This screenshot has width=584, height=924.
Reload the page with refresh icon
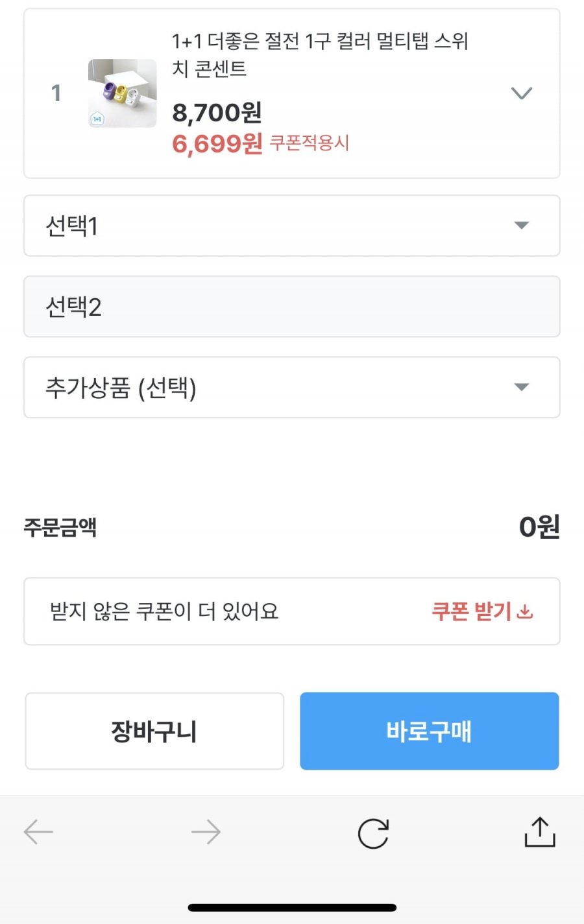[x=373, y=833]
